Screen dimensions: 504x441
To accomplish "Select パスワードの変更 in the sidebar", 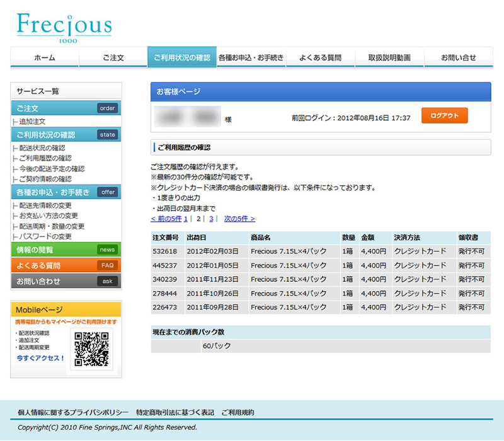I will point(45,237).
